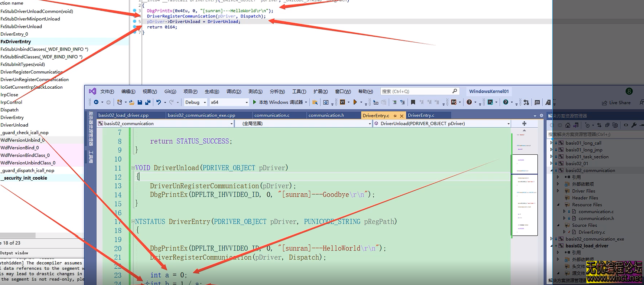Image resolution: width=644 pixels, height=285 pixels.
Task: Collapse the DriverUnload function code block
Action: [133, 168]
